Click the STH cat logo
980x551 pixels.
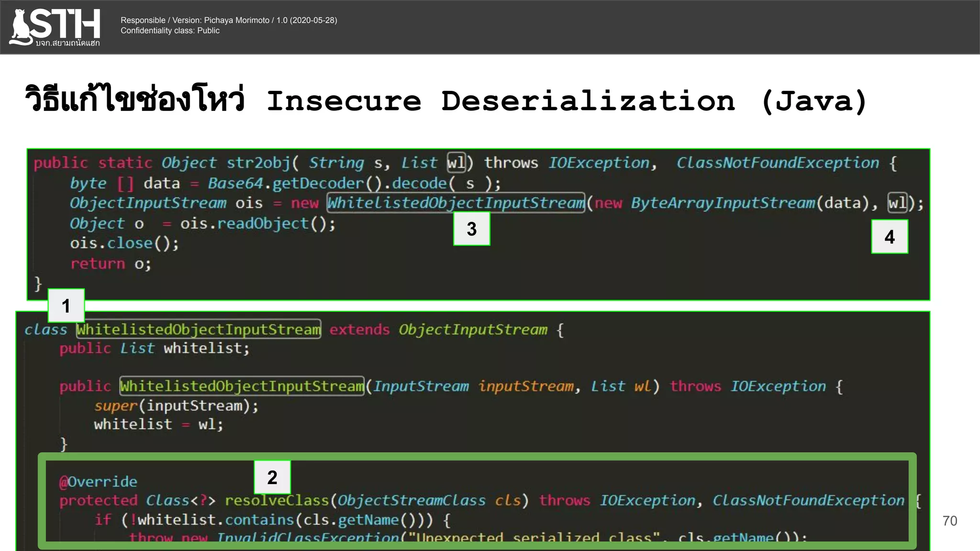[55, 27]
